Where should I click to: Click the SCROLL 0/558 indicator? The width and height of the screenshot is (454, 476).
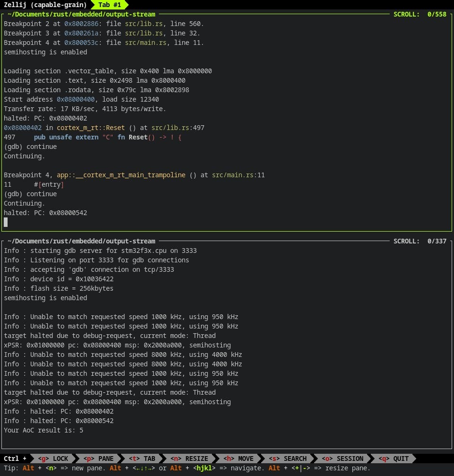420,14
